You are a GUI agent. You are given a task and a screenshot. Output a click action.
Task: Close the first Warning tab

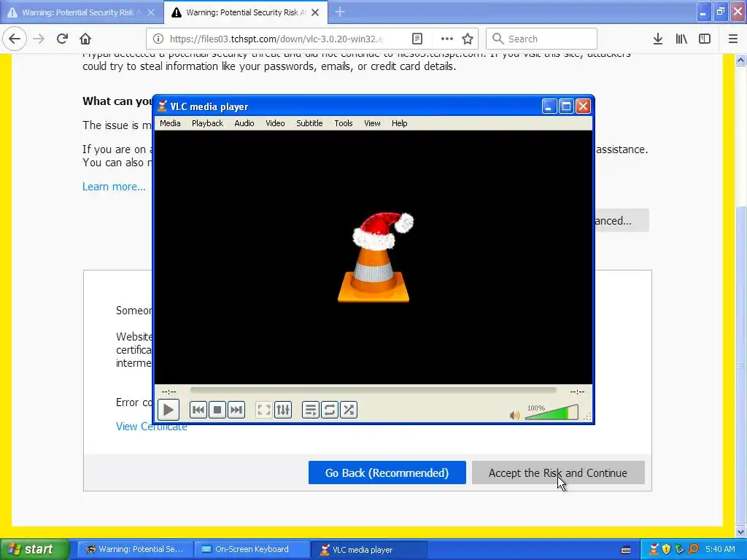[x=151, y=12]
